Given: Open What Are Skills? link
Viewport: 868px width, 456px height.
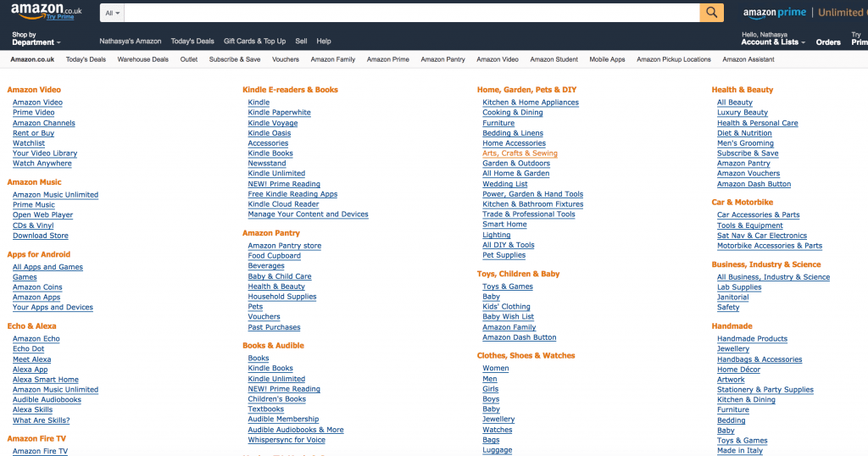Looking at the screenshot, I should (41, 420).
